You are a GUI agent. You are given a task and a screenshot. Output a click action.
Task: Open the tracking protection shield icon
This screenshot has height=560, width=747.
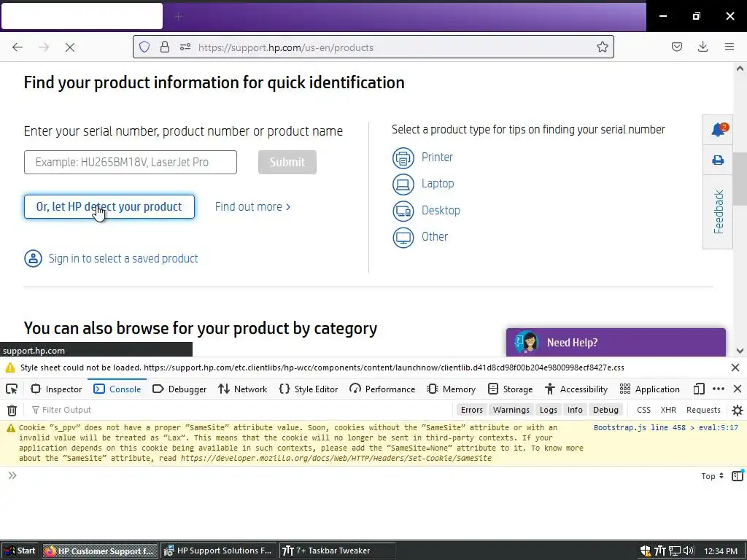click(x=144, y=47)
